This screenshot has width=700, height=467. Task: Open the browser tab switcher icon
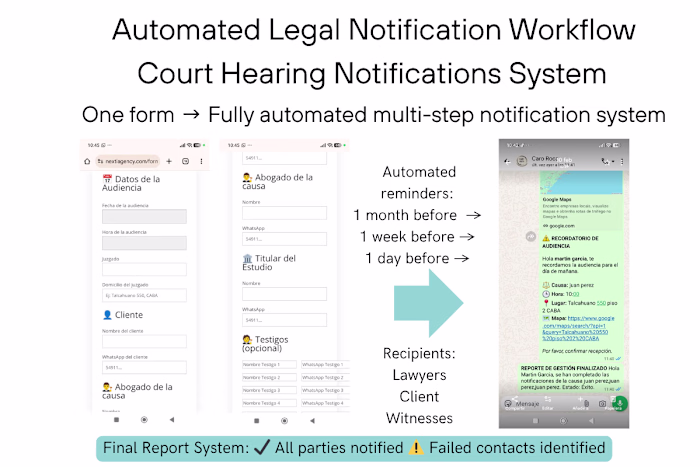(x=185, y=161)
